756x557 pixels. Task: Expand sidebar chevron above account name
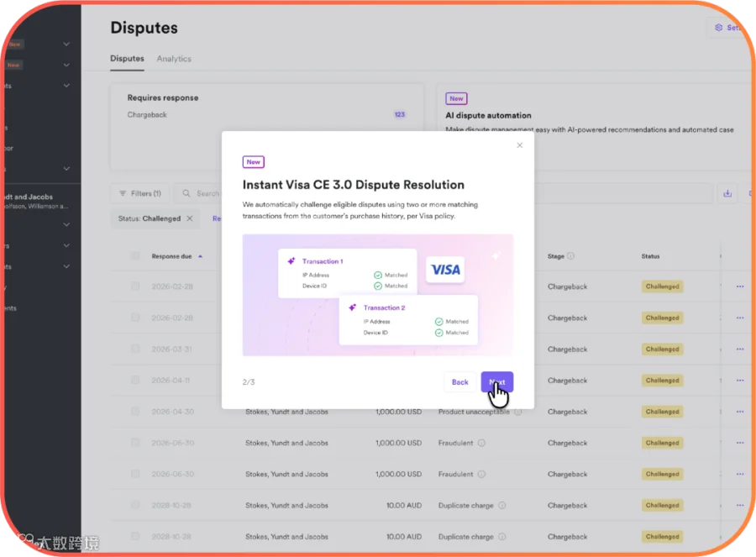66,169
